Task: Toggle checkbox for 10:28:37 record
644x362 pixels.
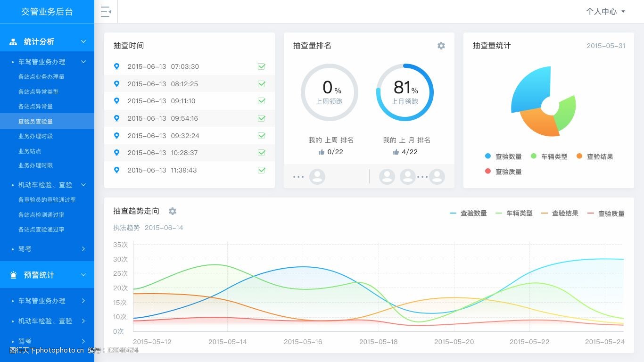Action: point(262,153)
